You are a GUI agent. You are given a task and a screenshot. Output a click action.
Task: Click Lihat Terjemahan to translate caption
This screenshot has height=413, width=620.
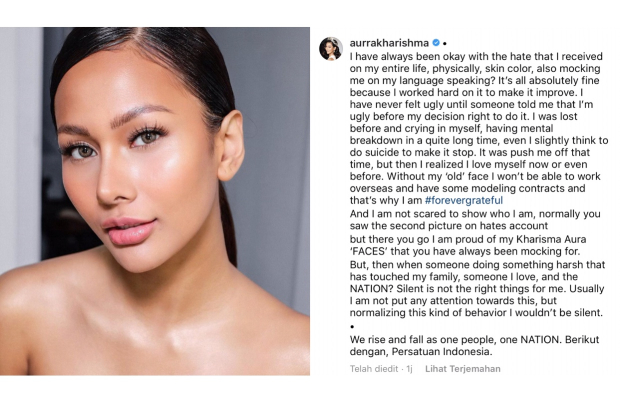[x=463, y=369]
